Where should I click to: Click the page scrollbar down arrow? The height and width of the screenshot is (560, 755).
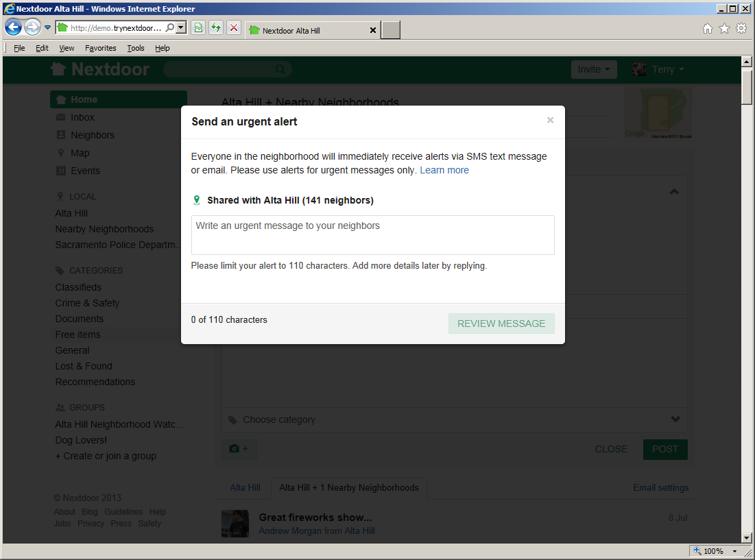[x=747, y=538]
